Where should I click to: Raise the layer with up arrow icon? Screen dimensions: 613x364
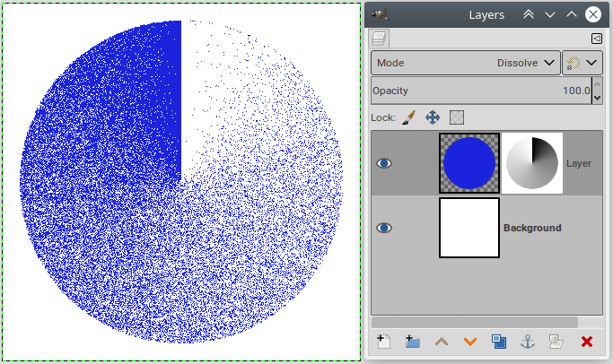click(442, 342)
